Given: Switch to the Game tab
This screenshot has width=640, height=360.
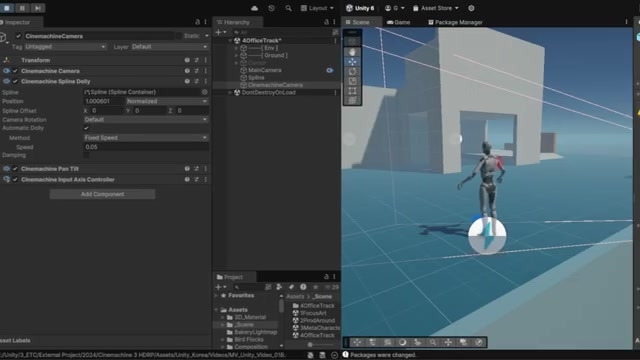Looking at the screenshot, I should 398,22.
